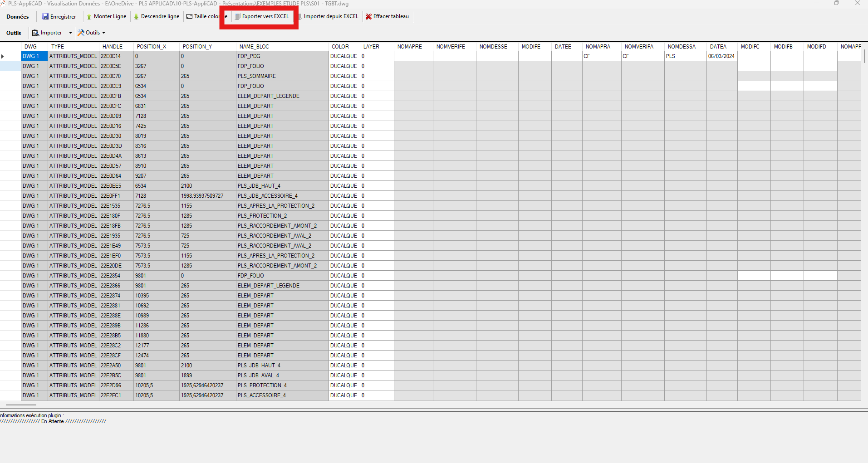Select the Descendre ligne green down-arrow icon
Screen dimensions: 868x463
136,16
